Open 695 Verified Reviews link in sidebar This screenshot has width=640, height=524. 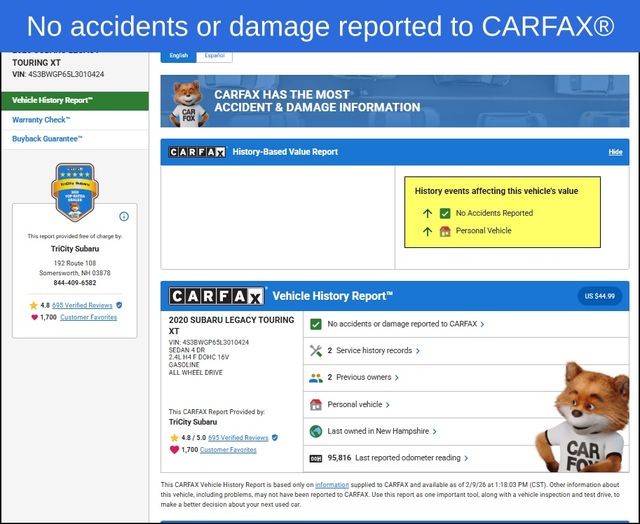(83, 304)
